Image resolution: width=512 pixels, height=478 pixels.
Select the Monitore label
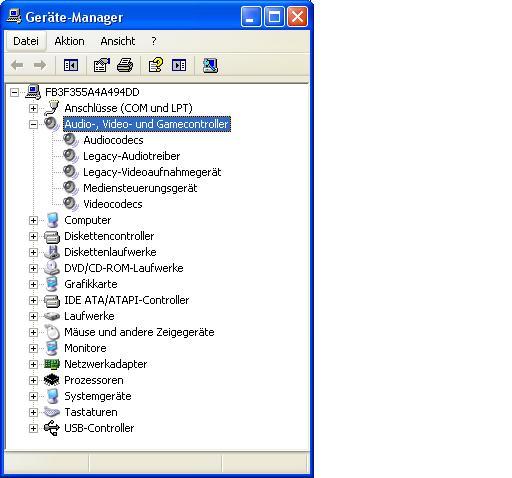(x=85, y=348)
